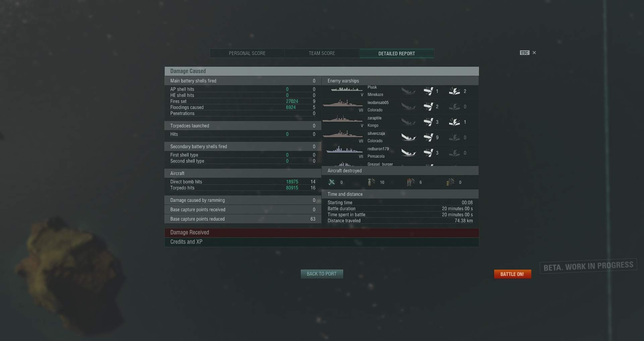This screenshot has height=341, width=644.
Task: Expand the Damage Received section
Action: click(x=322, y=233)
